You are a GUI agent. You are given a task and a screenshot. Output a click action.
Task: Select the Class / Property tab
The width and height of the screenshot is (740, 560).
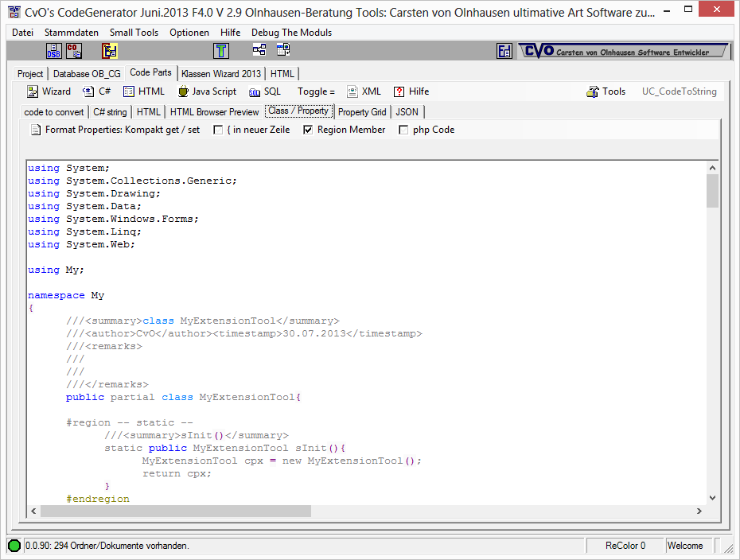[x=298, y=111]
